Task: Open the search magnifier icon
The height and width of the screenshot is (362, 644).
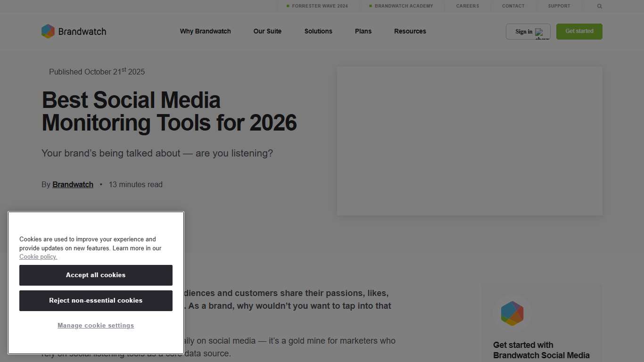Action: click(599, 6)
